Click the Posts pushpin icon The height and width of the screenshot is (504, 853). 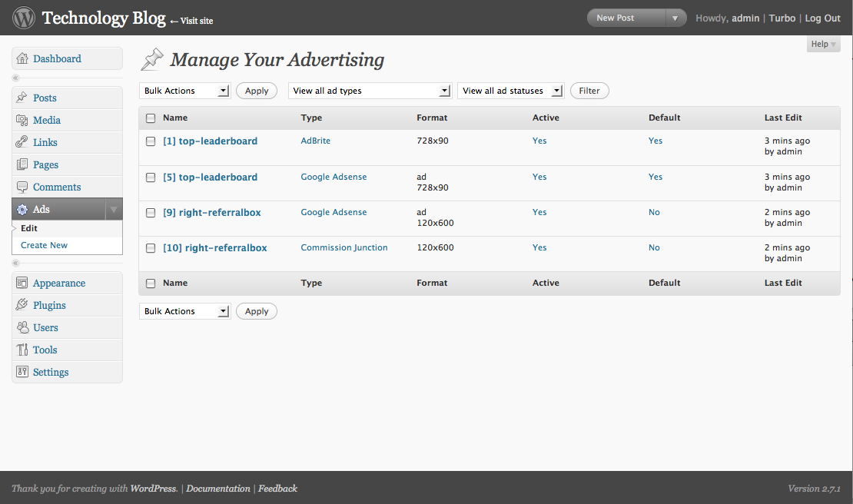tap(22, 98)
